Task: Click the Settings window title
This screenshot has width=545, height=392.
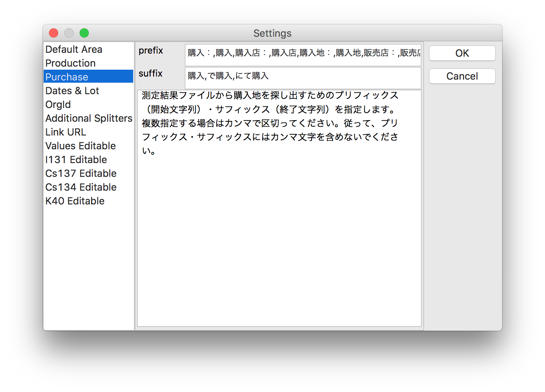Action: pos(272,33)
